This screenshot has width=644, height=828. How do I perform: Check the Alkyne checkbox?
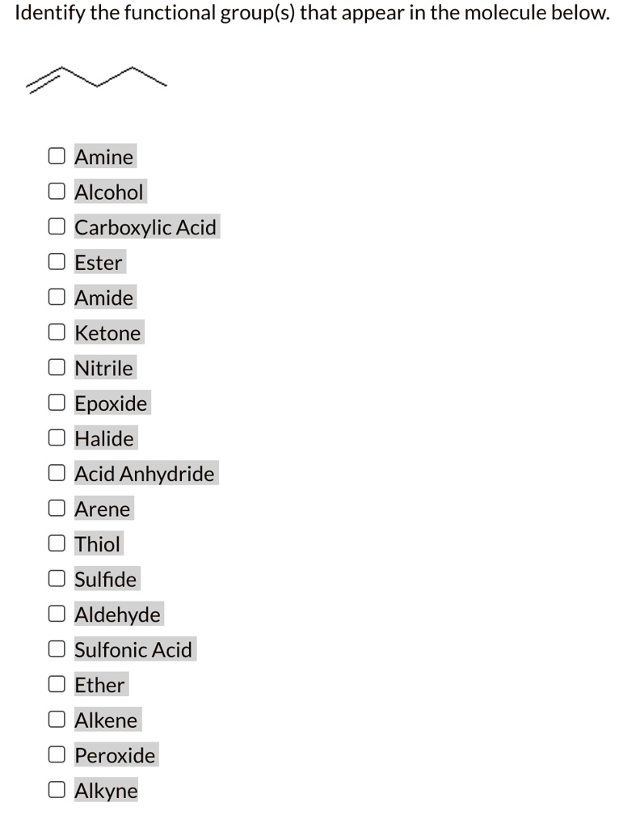56,791
